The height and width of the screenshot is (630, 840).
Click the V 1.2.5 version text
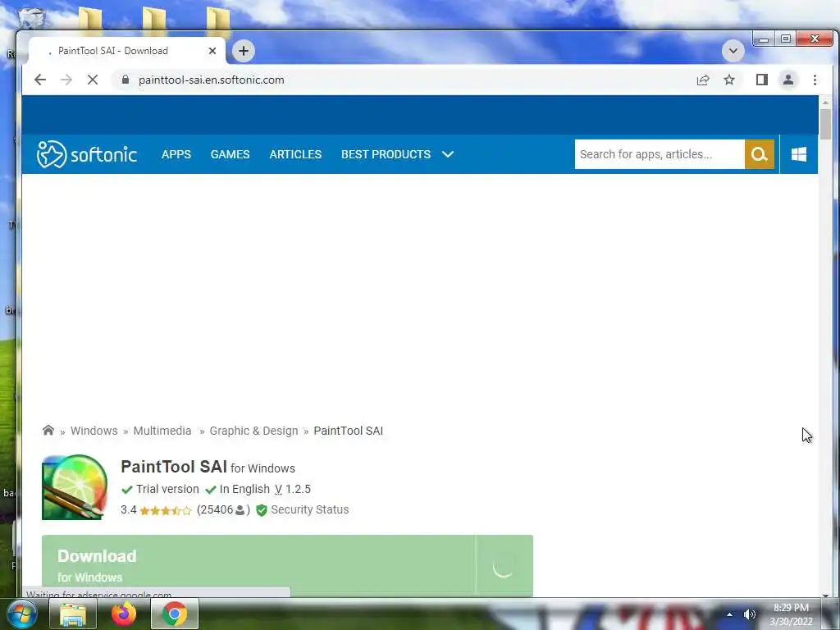[x=293, y=489]
